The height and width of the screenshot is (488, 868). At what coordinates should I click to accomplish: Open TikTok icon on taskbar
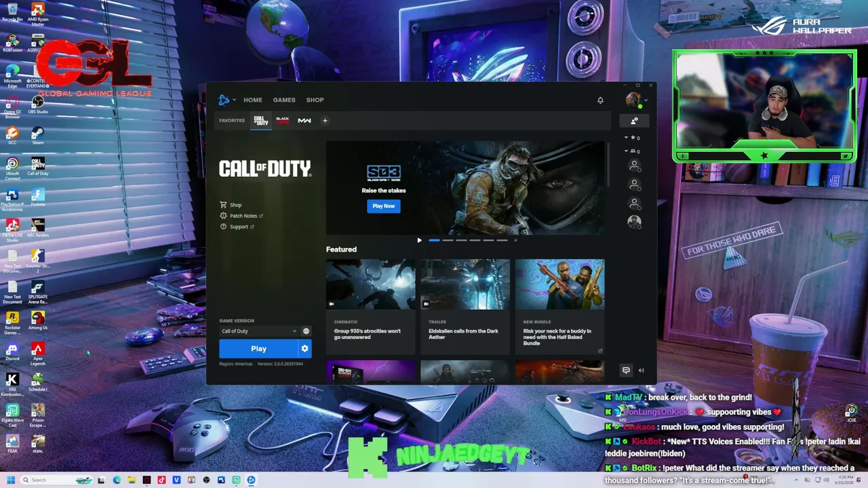161,480
